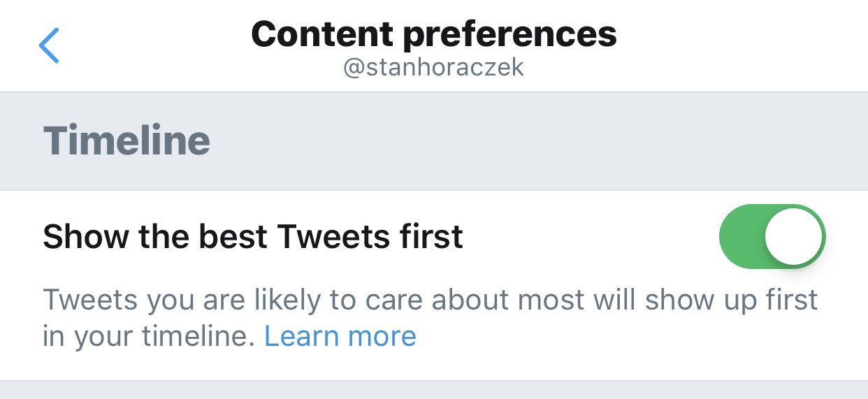The image size is (868, 399).
Task: Tap the description starting with Tweets you are likely
Action: (430, 300)
